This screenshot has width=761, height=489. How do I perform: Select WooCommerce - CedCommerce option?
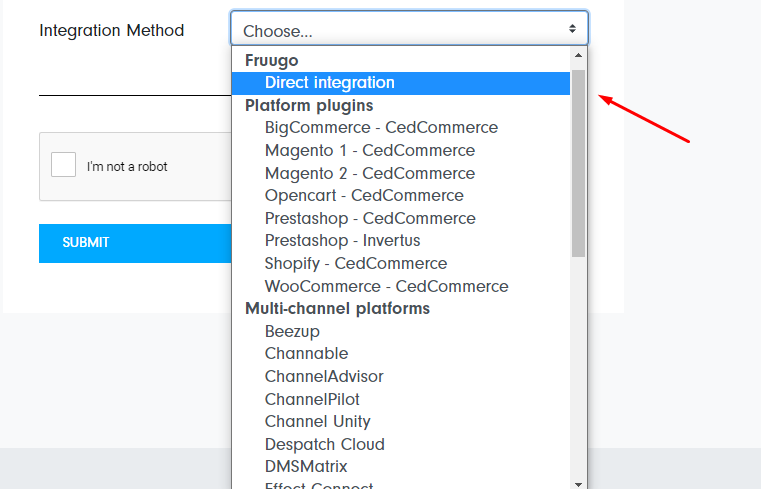[400, 286]
